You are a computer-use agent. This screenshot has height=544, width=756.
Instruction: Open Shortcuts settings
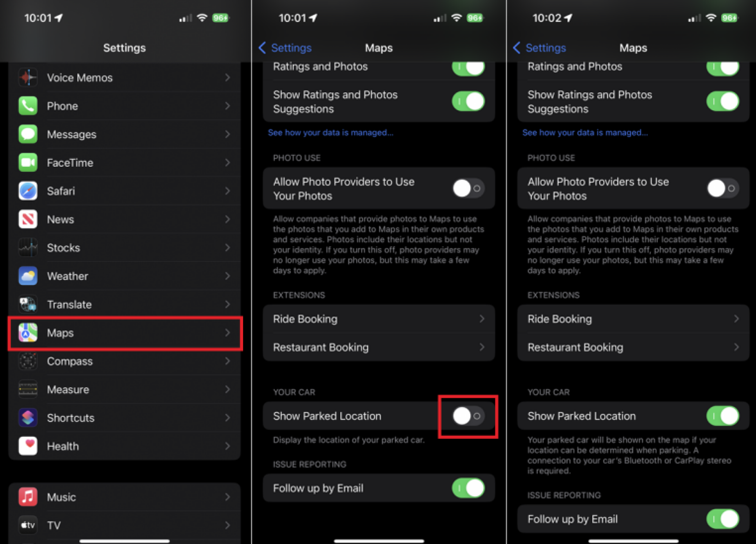[x=124, y=417]
